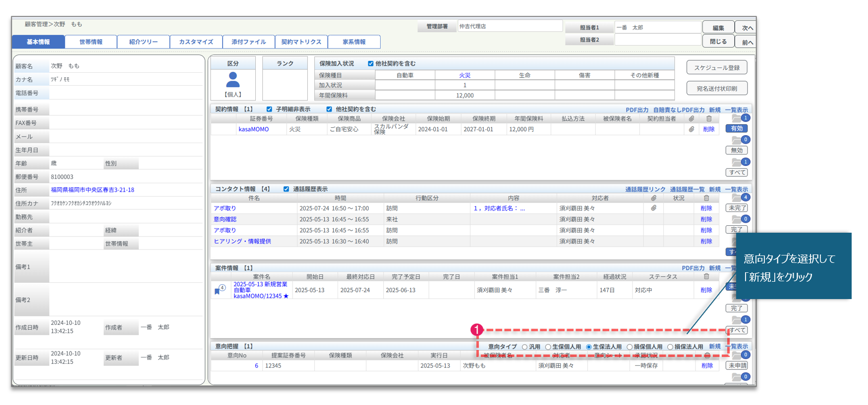Open the kasaMOMO policy number link
Image resolution: width=868 pixels, height=405 pixels.
(253, 129)
